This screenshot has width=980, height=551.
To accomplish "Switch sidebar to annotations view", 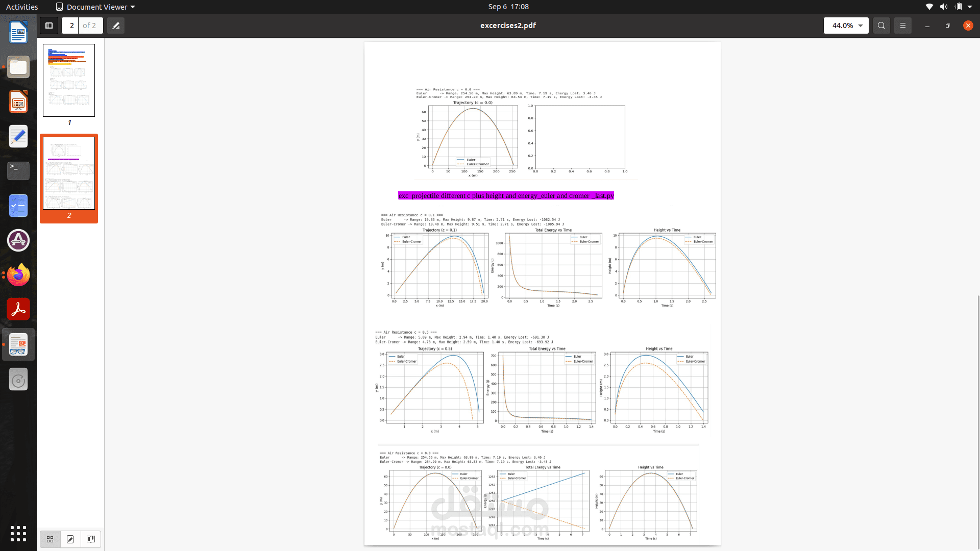I will [x=70, y=539].
